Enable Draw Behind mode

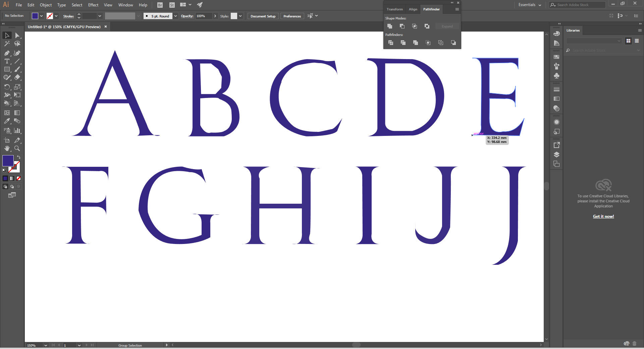point(12,187)
